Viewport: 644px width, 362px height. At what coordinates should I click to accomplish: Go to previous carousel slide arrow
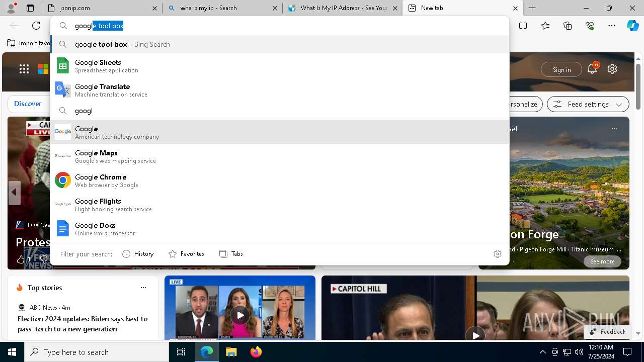pos(14,193)
